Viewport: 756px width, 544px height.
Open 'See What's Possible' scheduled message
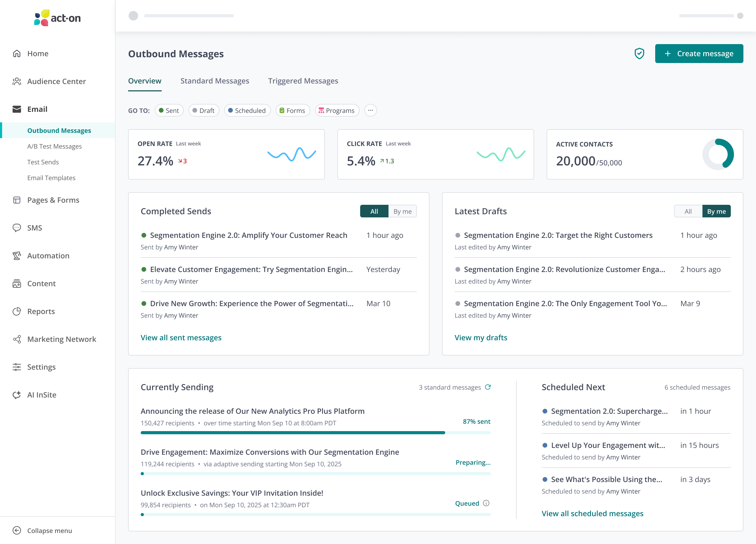click(606, 479)
